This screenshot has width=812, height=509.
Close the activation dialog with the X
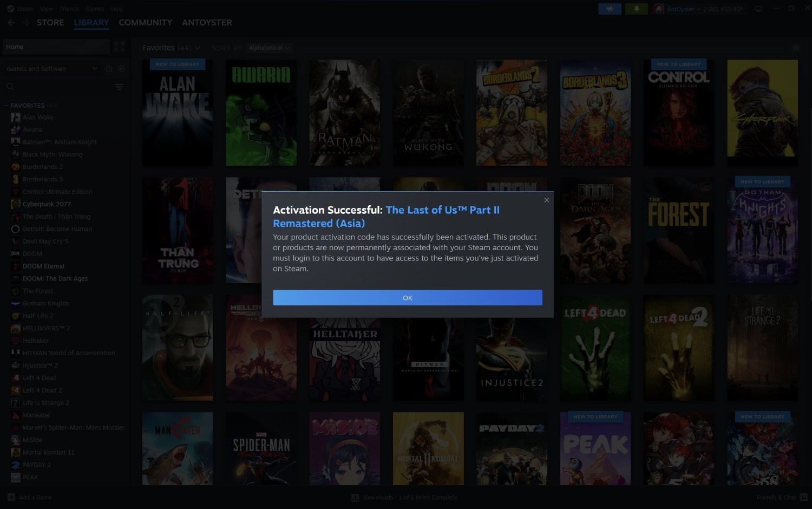547,200
